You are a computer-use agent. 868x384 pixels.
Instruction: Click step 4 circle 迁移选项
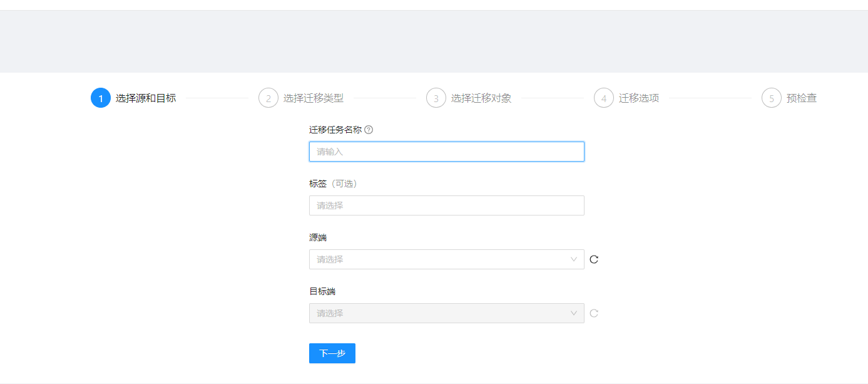point(604,98)
